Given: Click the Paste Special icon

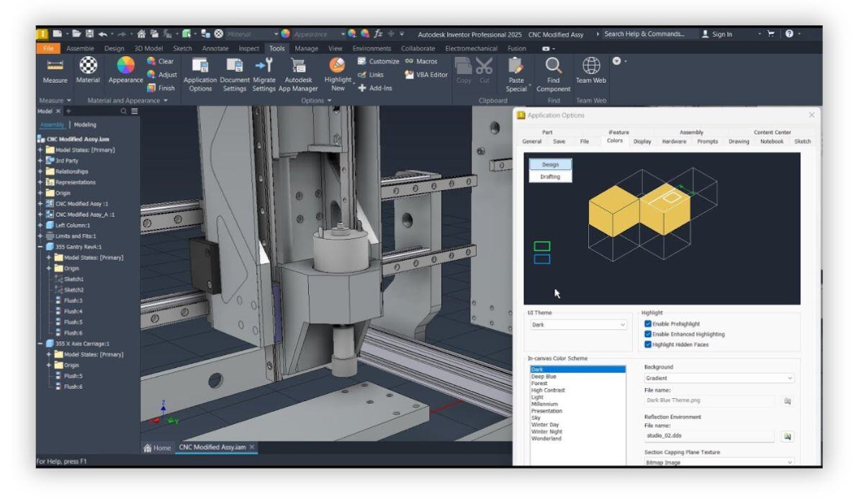Looking at the screenshot, I should pyautogui.click(x=516, y=66).
